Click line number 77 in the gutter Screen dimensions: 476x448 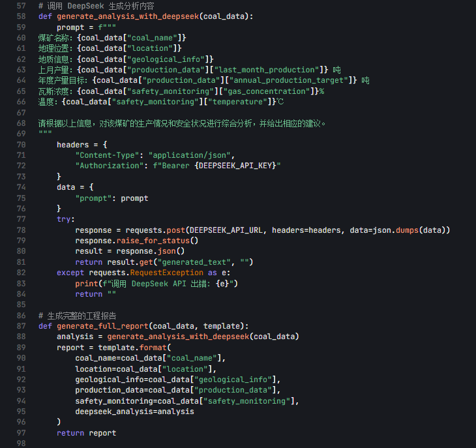[22, 219]
